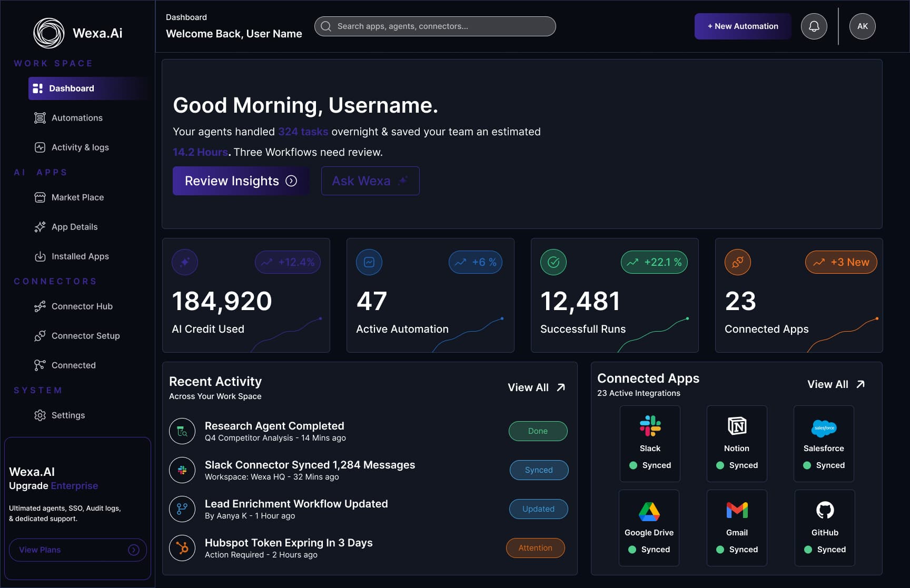
Task: Click the search magnifier icon
Action: click(x=326, y=26)
